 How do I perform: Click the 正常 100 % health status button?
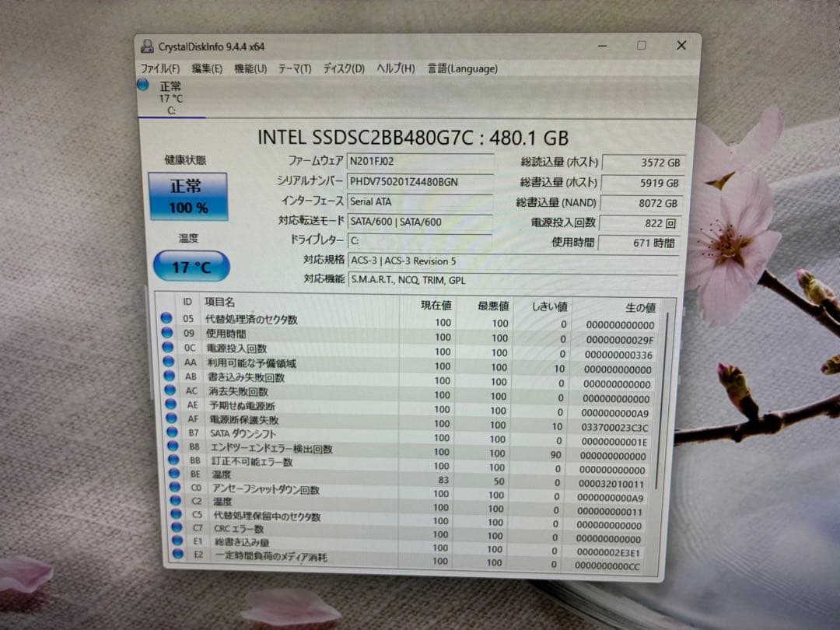pyautogui.click(x=188, y=197)
